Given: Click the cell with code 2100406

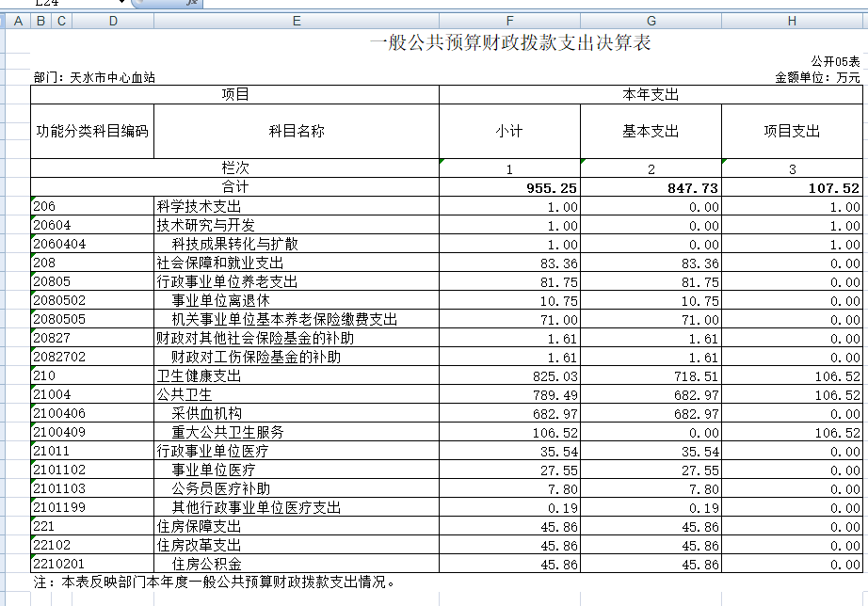Looking at the screenshot, I should (92, 414).
